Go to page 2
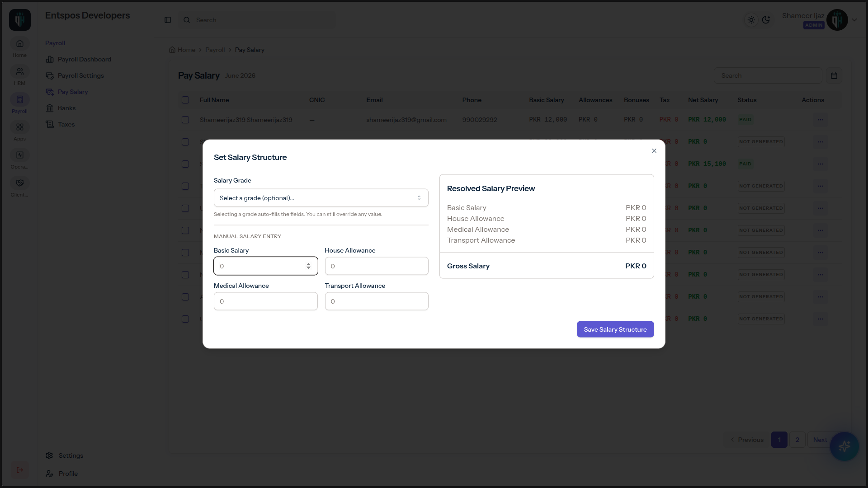Image resolution: width=868 pixels, height=488 pixels. pyautogui.click(x=797, y=440)
